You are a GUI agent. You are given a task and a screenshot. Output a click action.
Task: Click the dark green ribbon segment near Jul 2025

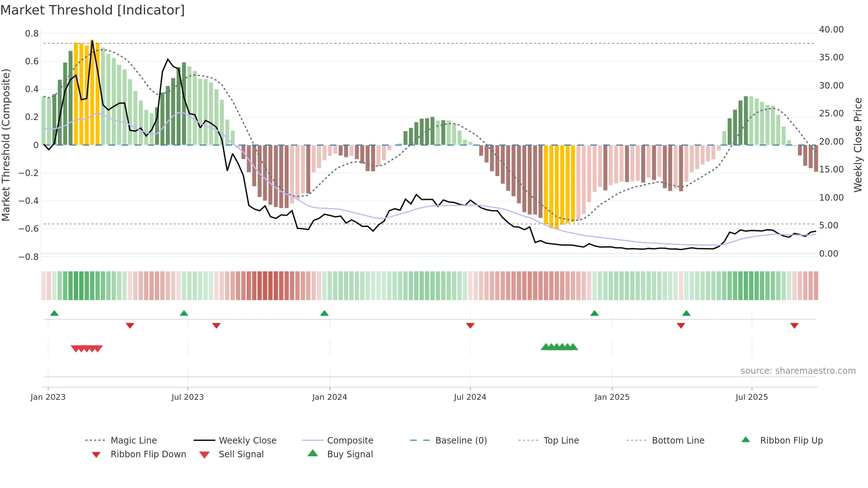click(751, 286)
